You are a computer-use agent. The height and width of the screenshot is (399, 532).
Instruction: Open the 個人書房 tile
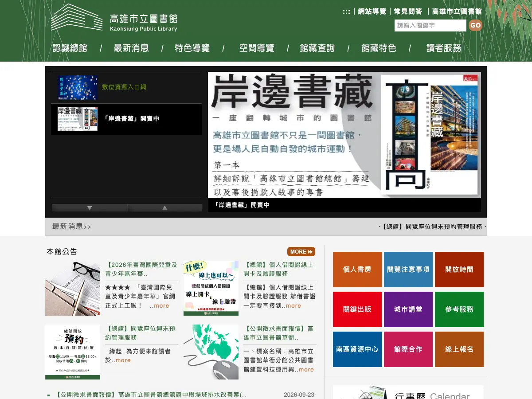click(x=357, y=270)
